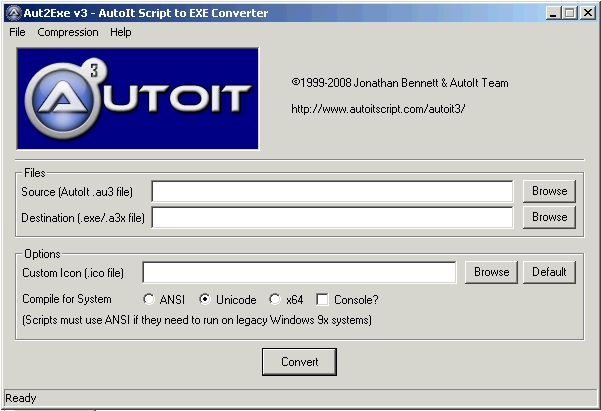
Task: Enable the Console? checkbox
Action: pos(323,299)
